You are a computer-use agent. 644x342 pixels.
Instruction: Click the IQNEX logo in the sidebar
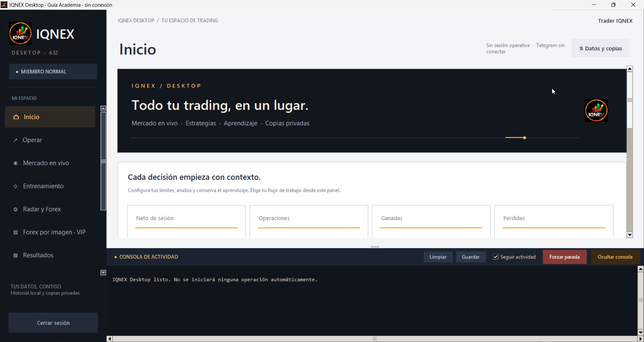click(x=20, y=34)
